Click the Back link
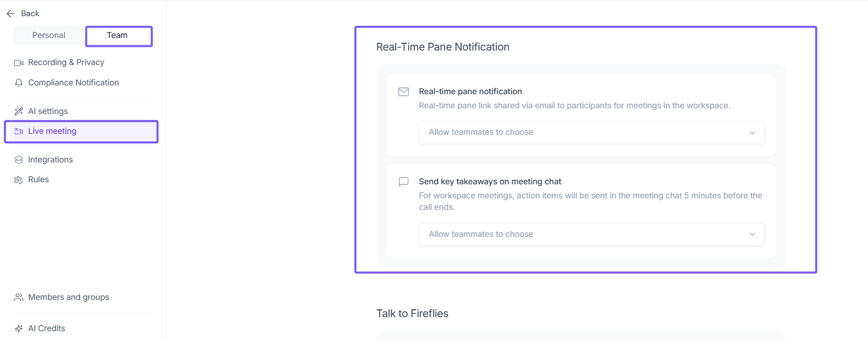Viewport: 868px width, 340px height. (30, 14)
